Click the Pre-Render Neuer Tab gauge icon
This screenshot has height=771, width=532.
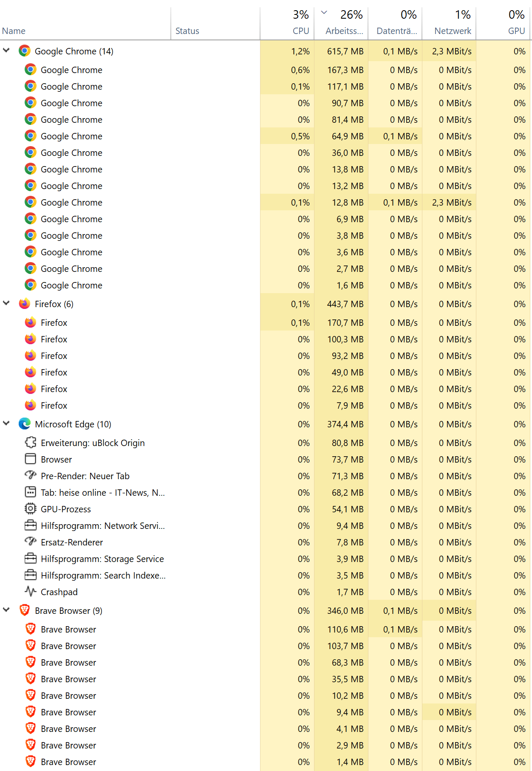tap(31, 476)
